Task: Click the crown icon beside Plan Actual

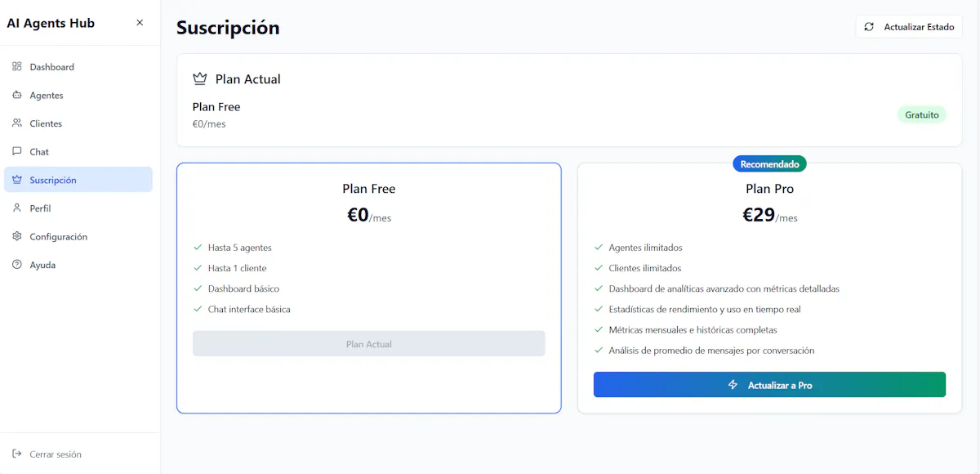Action: pyautogui.click(x=199, y=79)
